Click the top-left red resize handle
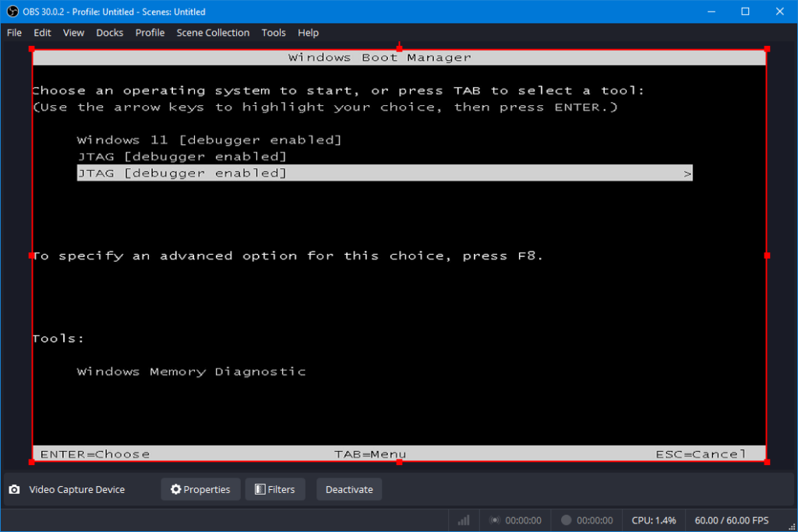The image size is (798, 532). (32, 49)
